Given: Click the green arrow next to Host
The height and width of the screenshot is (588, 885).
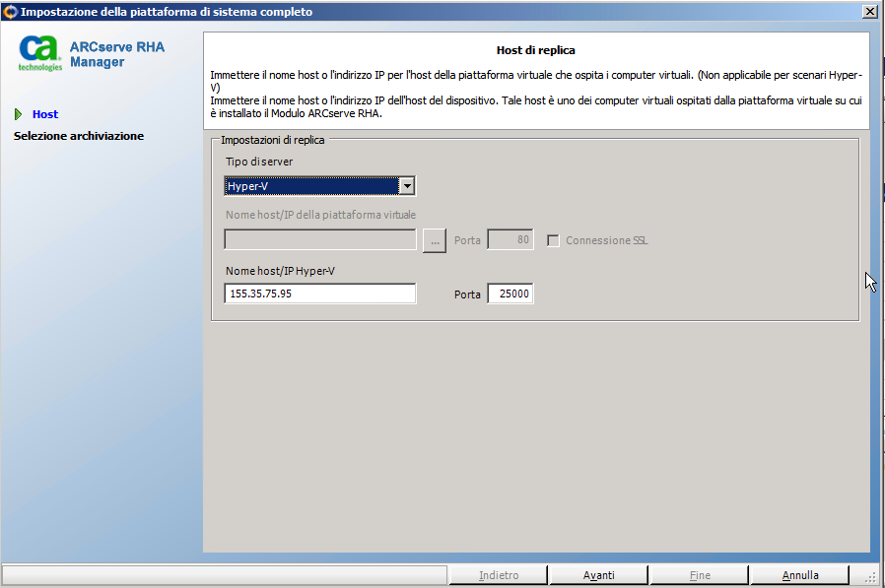Looking at the screenshot, I should pos(18,114).
